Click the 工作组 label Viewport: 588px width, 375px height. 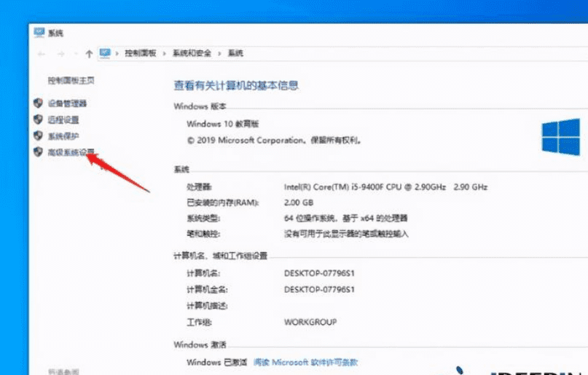pyautogui.click(x=199, y=322)
